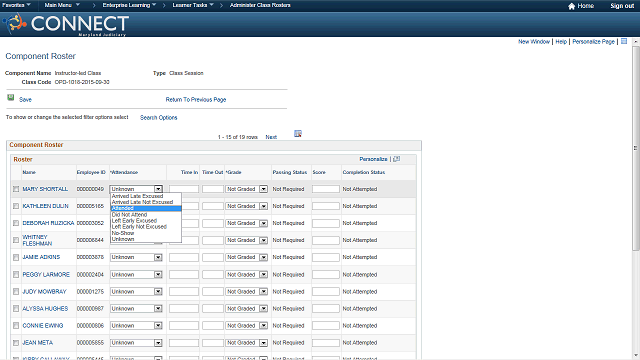Click the CONNECT logo

coord(66,24)
